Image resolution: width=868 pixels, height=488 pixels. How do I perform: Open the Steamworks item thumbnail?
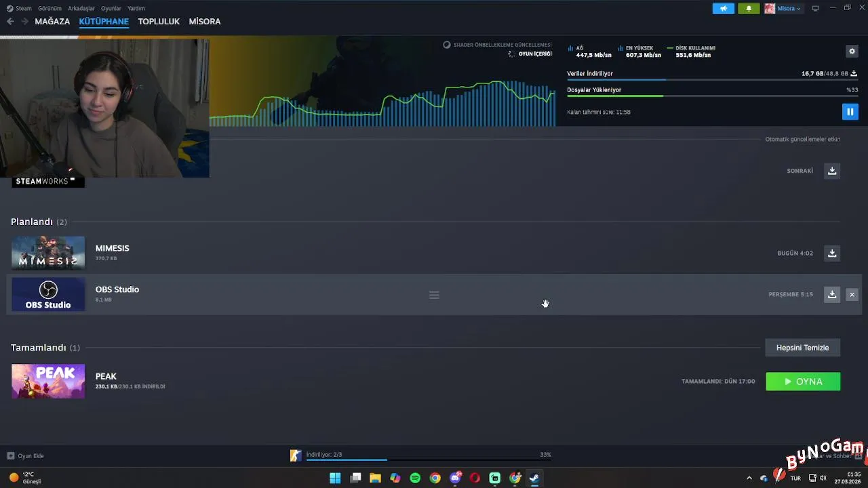(48, 182)
